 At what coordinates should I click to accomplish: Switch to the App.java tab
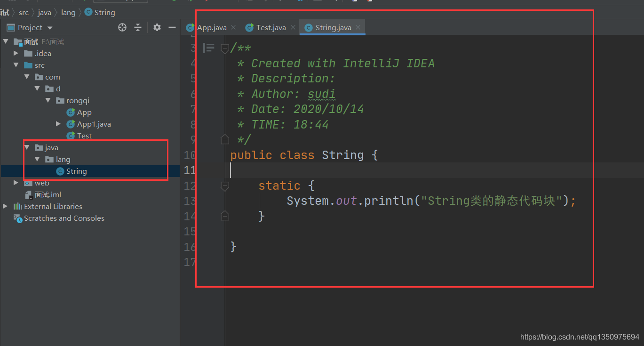(211, 27)
